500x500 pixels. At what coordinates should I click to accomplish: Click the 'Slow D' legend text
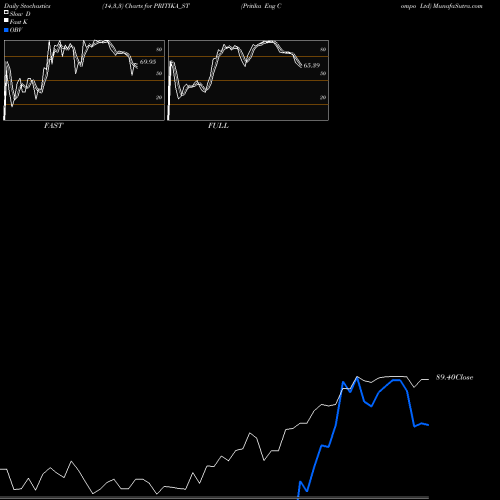tap(20, 14)
